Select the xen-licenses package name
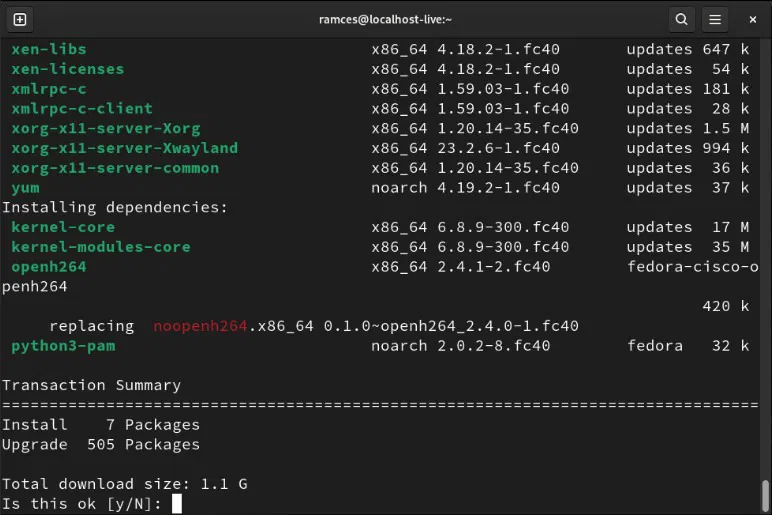 pos(68,69)
